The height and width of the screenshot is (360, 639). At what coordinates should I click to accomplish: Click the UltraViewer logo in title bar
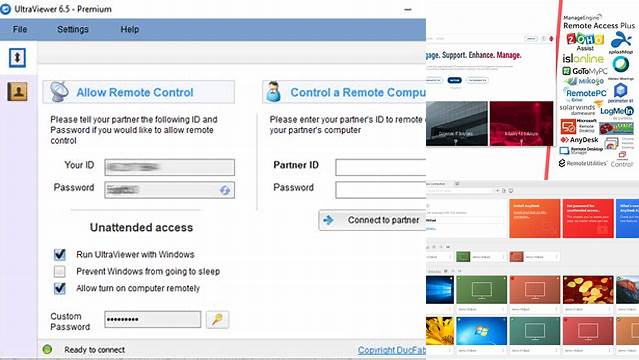[x=5, y=9]
